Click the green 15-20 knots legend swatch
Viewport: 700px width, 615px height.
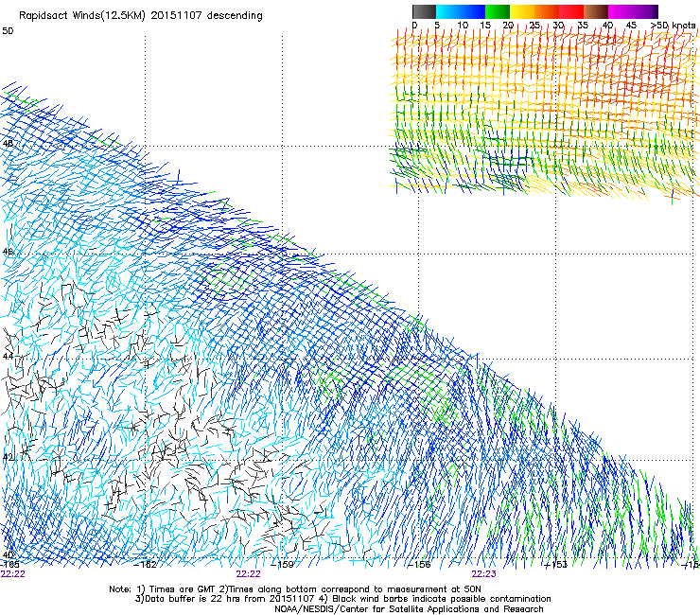(498, 11)
